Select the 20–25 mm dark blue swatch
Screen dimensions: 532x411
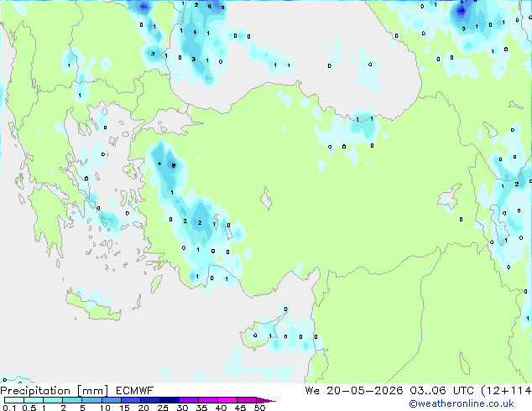click(149, 400)
